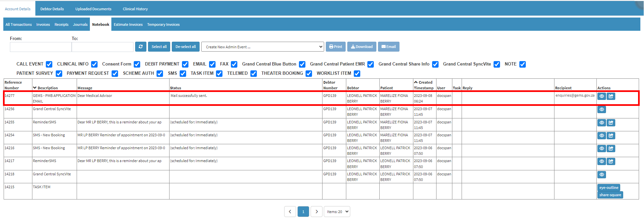The width and height of the screenshot is (644, 219).
Task: Click the From date input field
Action: click(41, 47)
